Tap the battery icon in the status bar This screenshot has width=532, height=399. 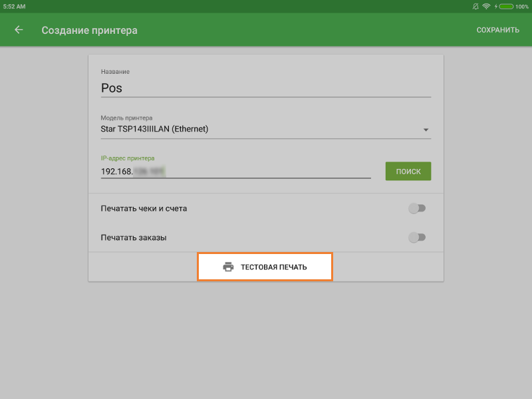pos(505,6)
